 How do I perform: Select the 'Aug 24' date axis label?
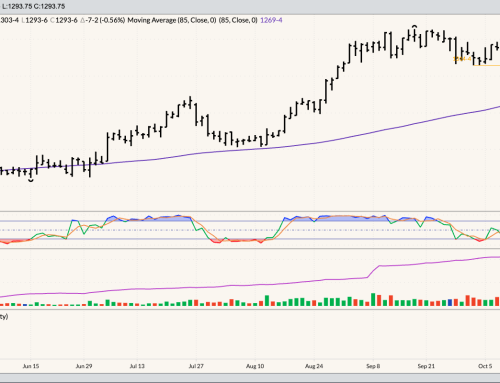click(314, 366)
